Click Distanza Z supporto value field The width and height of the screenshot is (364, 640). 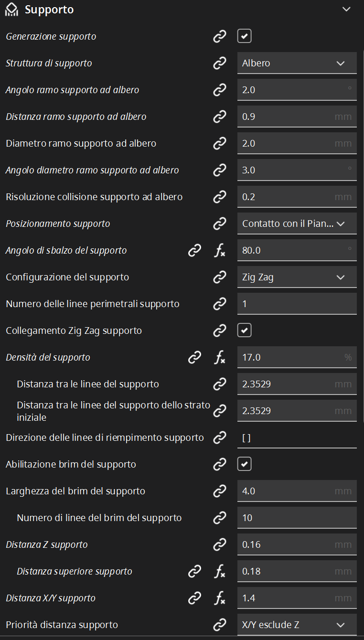click(x=297, y=544)
